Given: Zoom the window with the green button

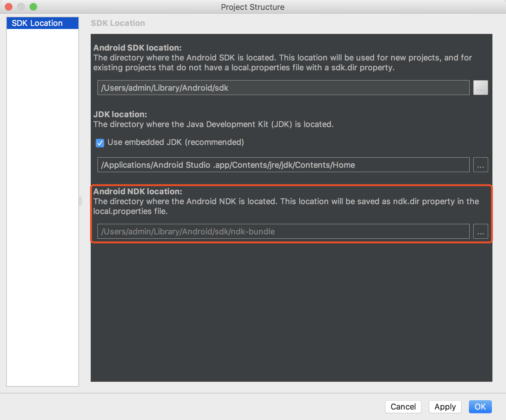Looking at the screenshot, I should tap(33, 6).
